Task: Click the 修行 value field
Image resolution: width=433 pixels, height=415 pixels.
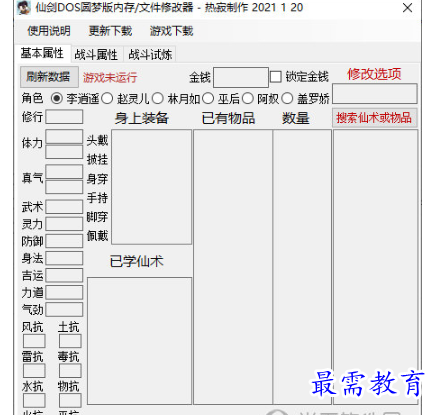Action: click(64, 117)
